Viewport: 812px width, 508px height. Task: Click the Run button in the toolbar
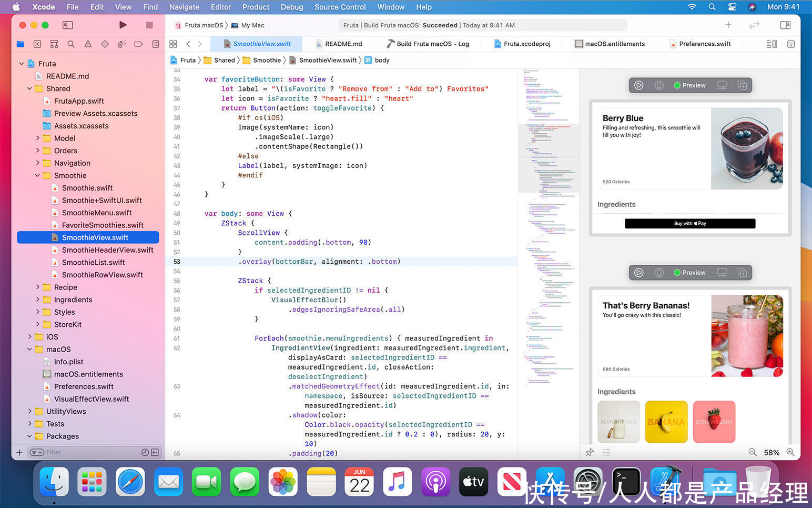[123, 25]
